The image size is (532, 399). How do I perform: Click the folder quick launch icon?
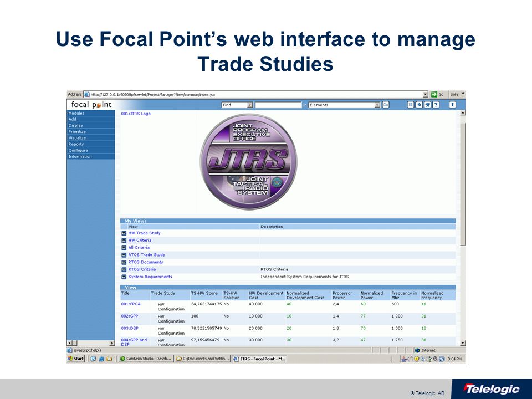tap(109, 359)
